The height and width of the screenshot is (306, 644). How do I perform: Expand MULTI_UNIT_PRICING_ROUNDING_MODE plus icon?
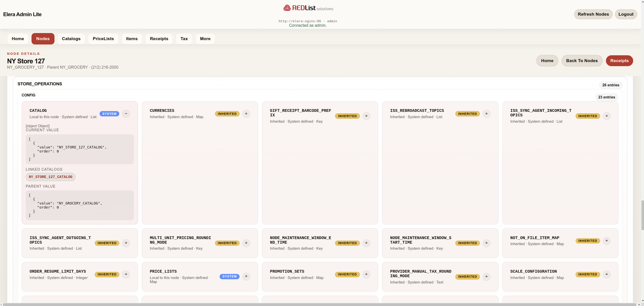point(246,243)
